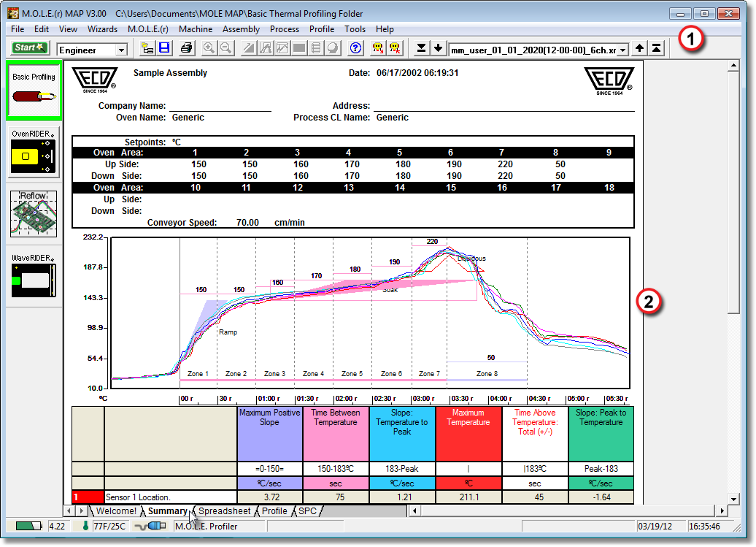
Task: Switch to the Welcome! worksheet tab
Action: 116,510
